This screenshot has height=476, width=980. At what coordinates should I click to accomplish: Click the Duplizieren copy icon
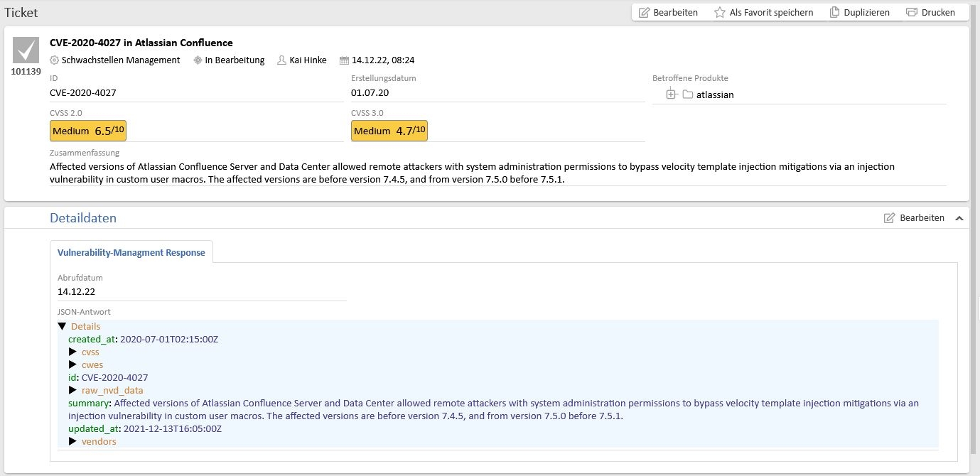[x=835, y=13]
